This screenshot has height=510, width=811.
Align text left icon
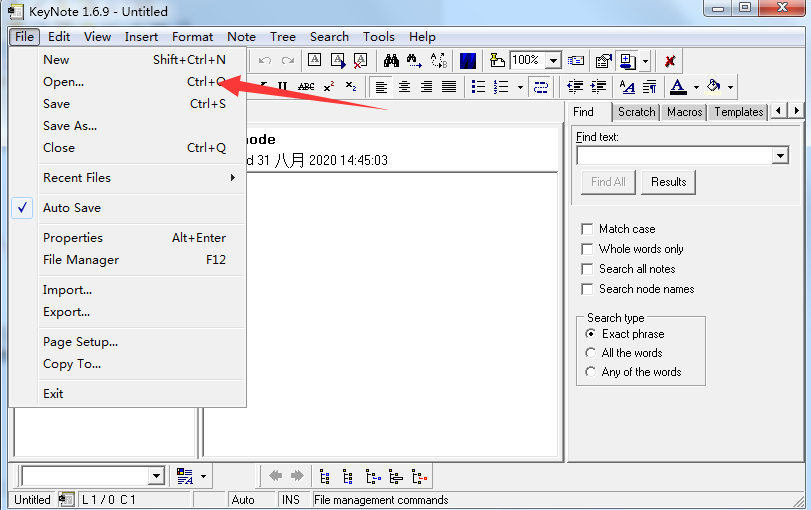coord(381,87)
